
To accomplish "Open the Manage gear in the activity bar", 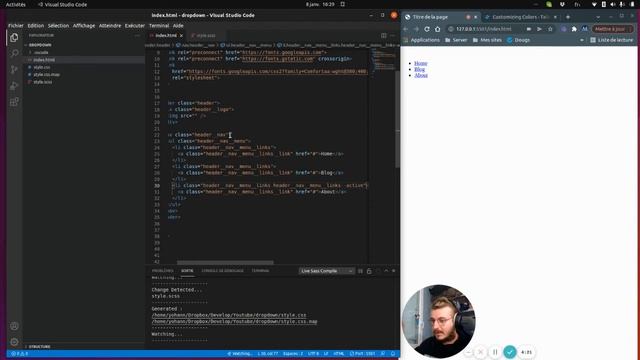I will pos(14,342).
